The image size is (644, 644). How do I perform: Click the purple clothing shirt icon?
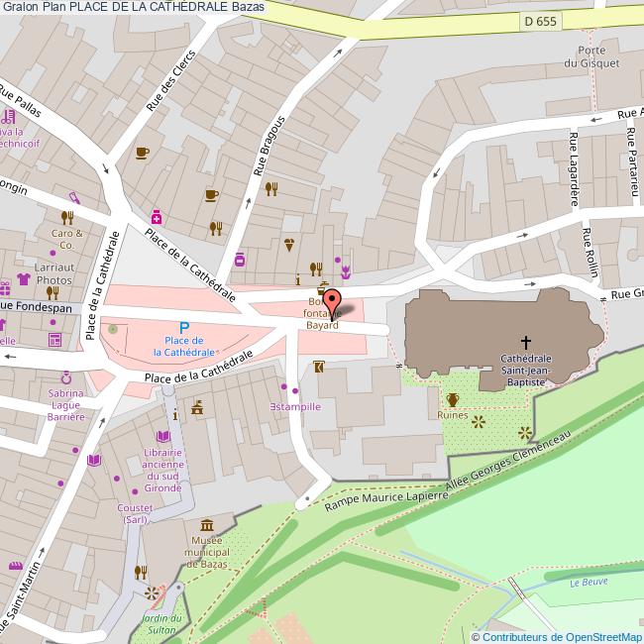pos(21,281)
